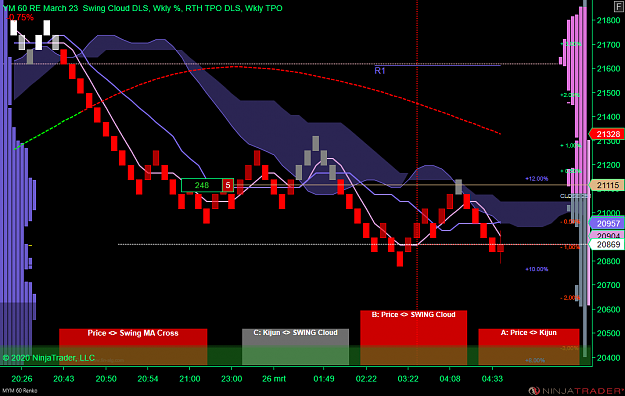Click the '© 2020 NinjaTrader, LLC' copyright text
This screenshot has height=396, width=625.
(49, 358)
